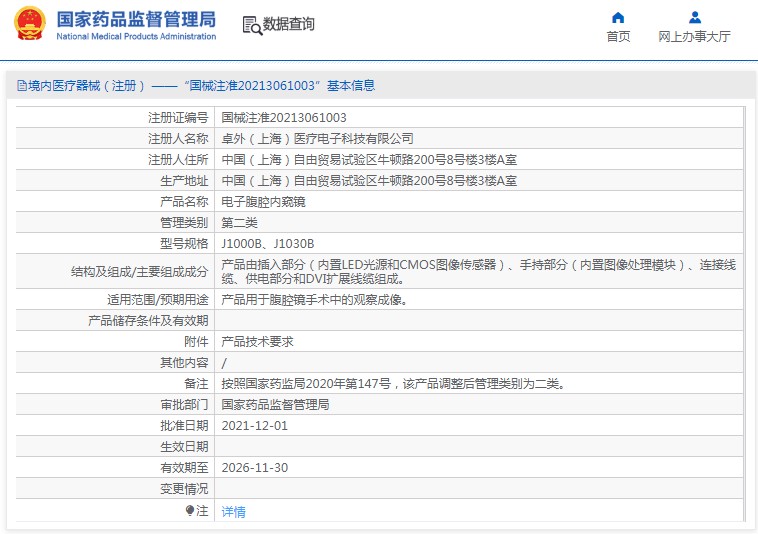Click the 型号规格 label
758x534 pixels.
(x=184, y=244)
